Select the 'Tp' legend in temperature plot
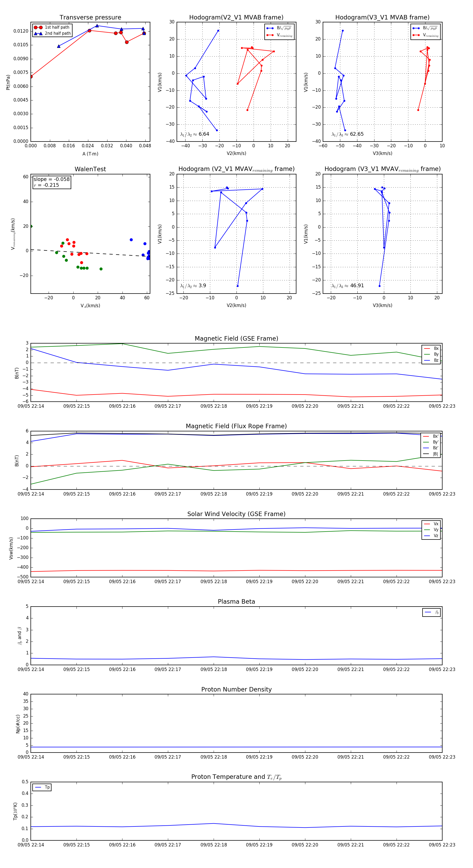The width and height of the screenshot is (473, 868). pos(42,787)
